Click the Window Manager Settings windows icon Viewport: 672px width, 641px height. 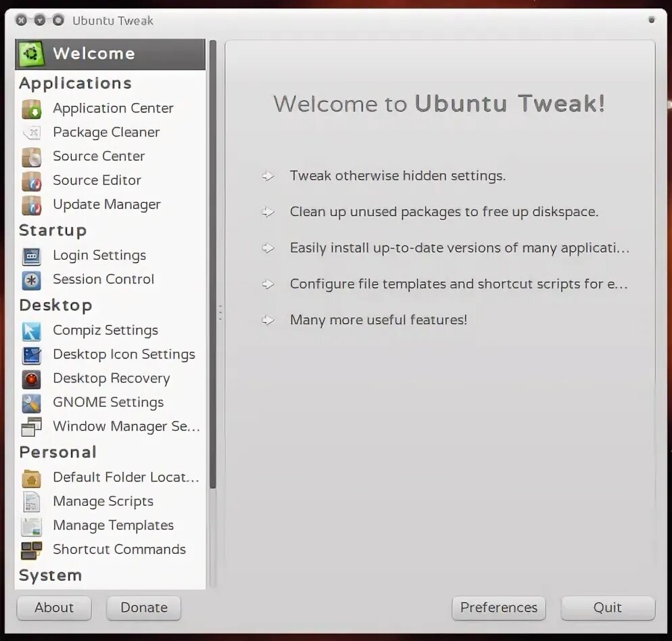coord(31,427)
